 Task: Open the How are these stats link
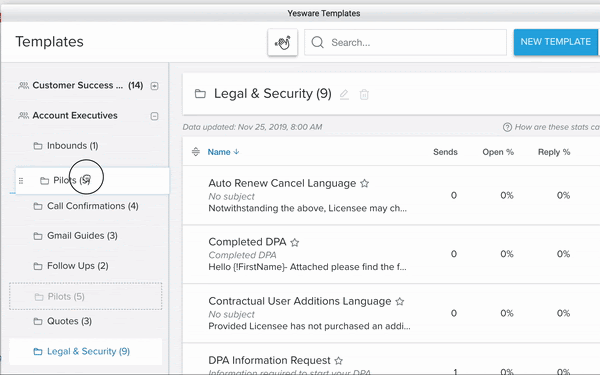[557, 127]
